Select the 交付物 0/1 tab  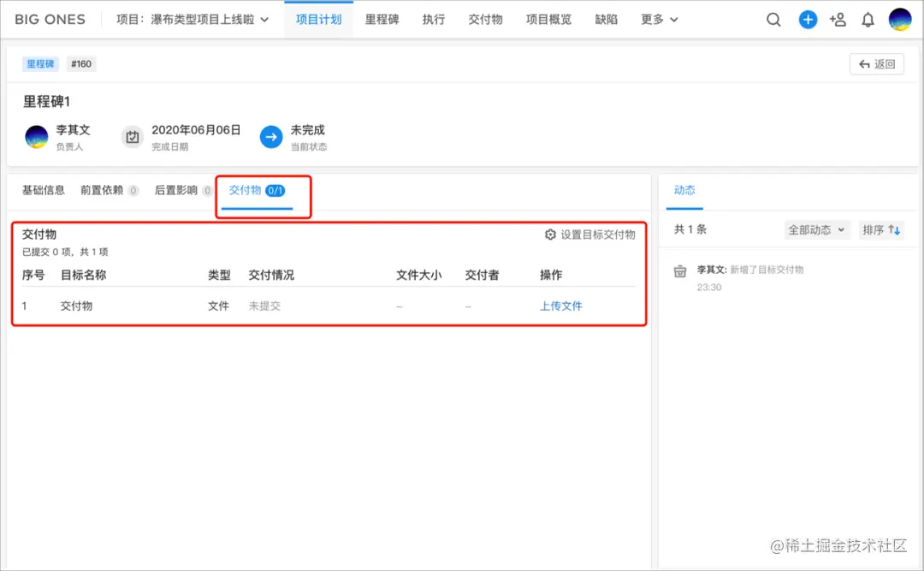pos(257,190)
